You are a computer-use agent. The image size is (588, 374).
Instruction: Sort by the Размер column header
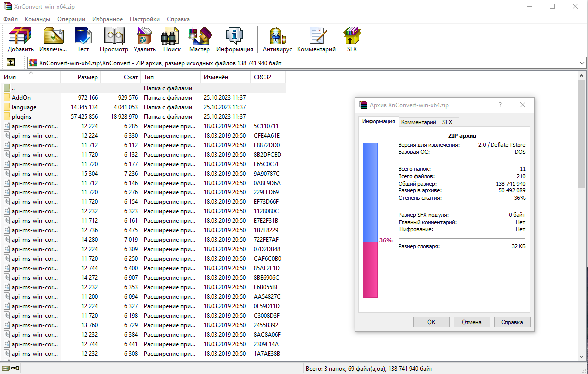[x=81, y=77]
